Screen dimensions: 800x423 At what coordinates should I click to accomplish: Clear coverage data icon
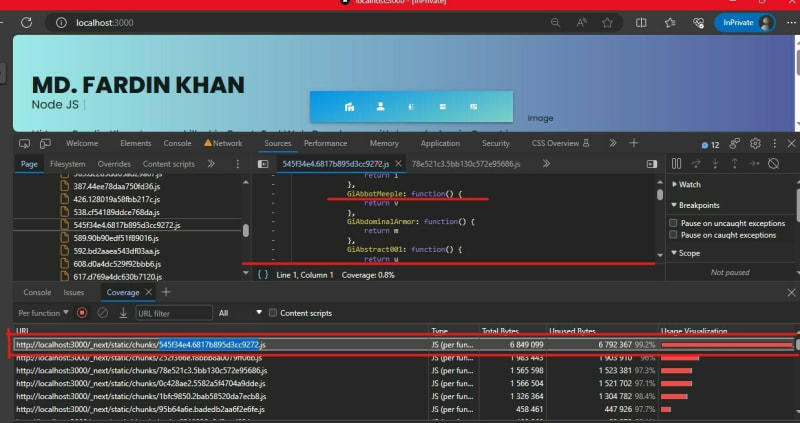103,313
